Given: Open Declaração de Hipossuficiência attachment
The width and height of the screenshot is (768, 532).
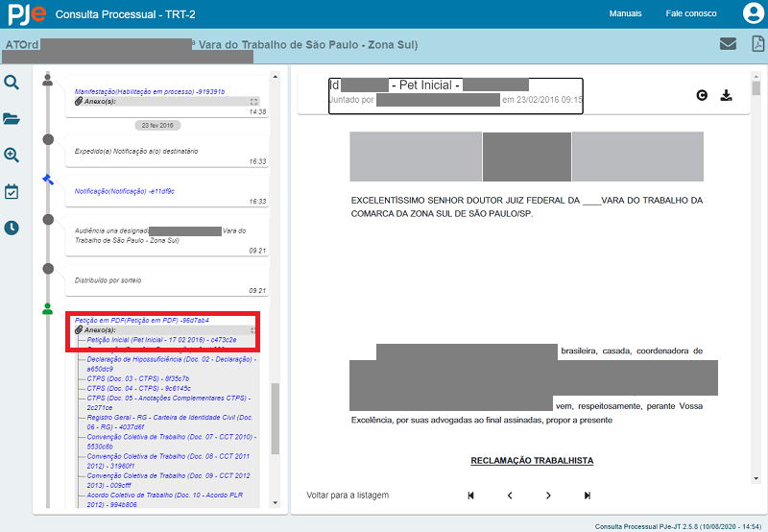Looking at the screenshot, I should coord(171,358).
